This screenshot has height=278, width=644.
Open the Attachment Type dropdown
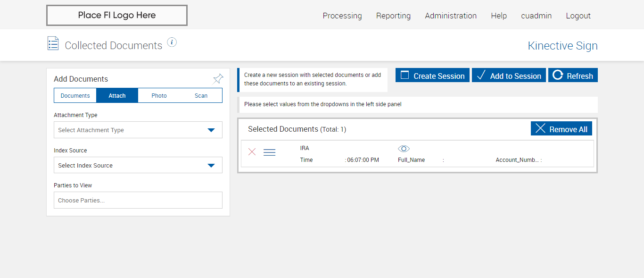pos(138,130)
